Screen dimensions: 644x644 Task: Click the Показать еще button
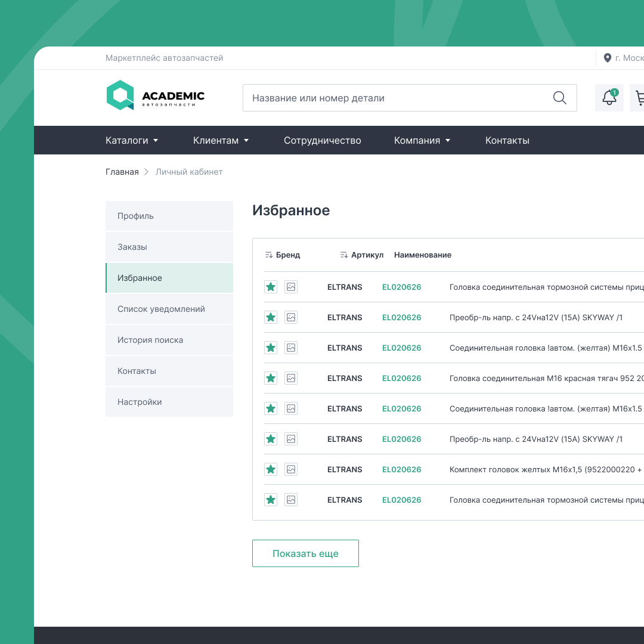click(x=305, y=553)
